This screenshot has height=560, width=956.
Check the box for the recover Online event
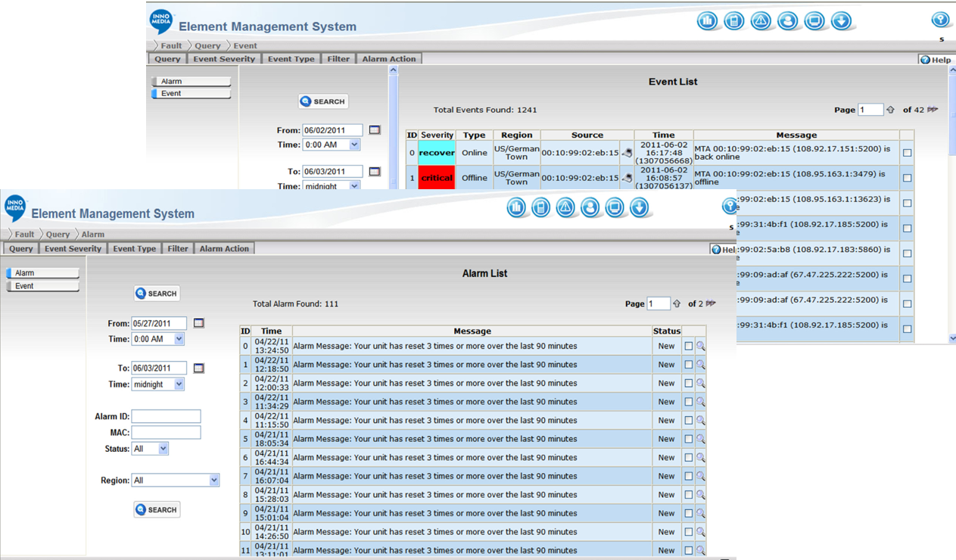tap(907, 152)
